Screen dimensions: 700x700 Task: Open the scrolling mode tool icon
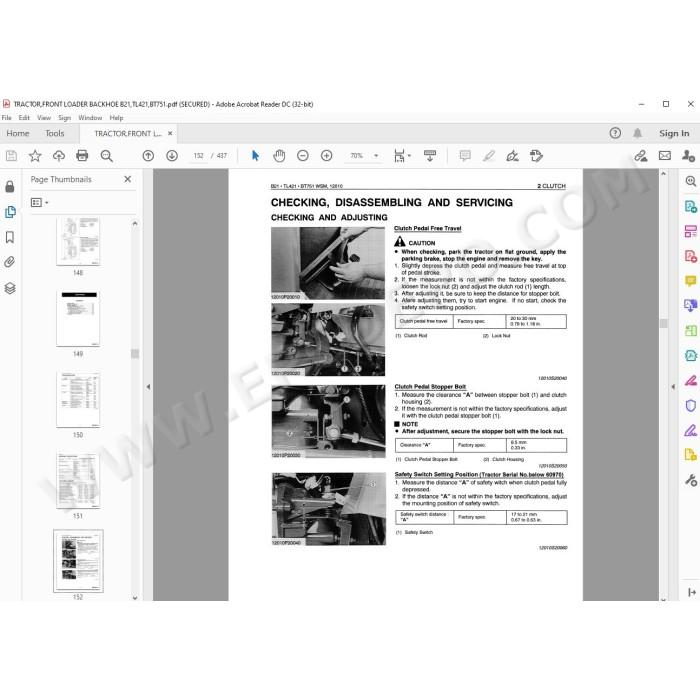point(430,156)
